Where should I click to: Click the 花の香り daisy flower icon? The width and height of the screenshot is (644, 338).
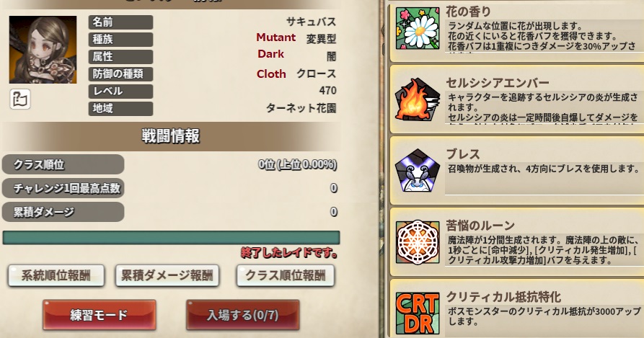[x=418, y=28]
